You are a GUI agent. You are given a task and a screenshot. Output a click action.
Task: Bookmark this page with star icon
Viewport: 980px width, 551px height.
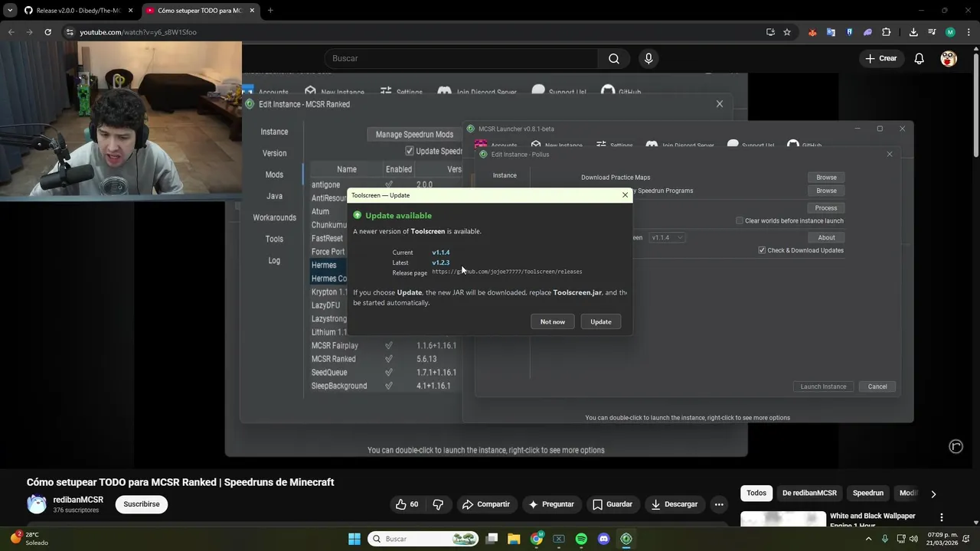(x=787, y=32)
